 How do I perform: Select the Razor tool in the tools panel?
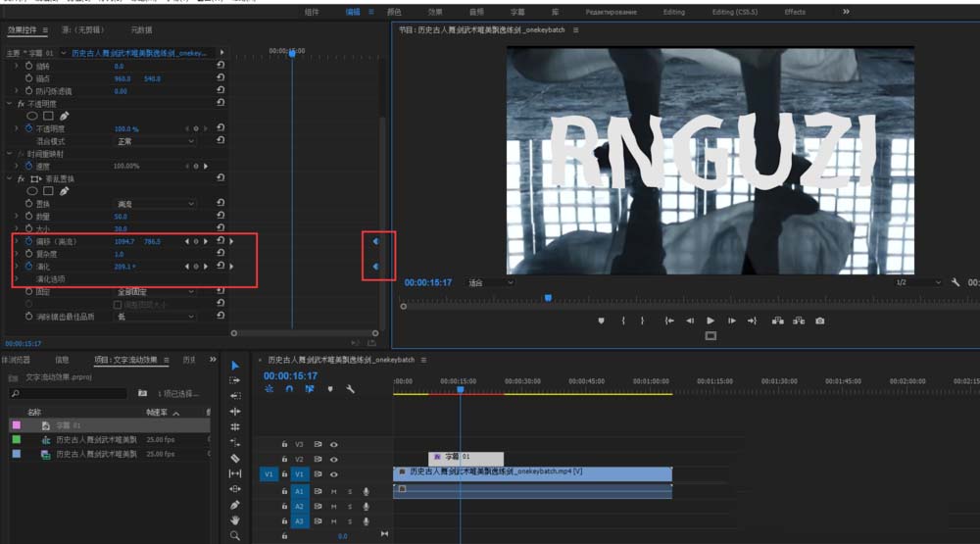pos(235,458)
